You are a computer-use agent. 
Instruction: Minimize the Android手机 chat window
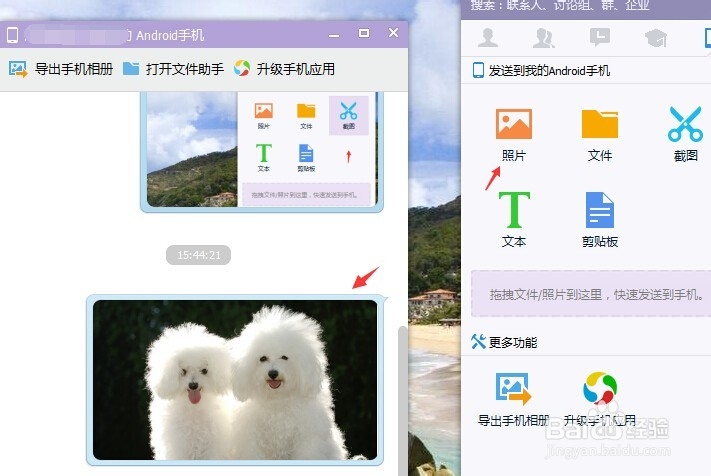(334, 34)
